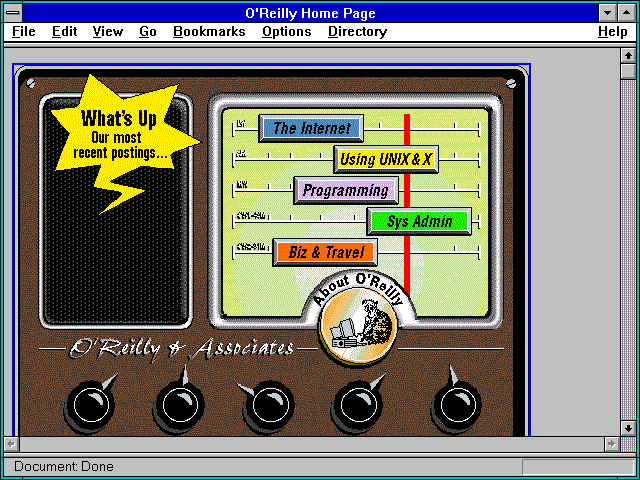Click the vertical scrollbar thumb
Image resolution: width=640 pixels, height=480 pixels.
tap(628, 71)
